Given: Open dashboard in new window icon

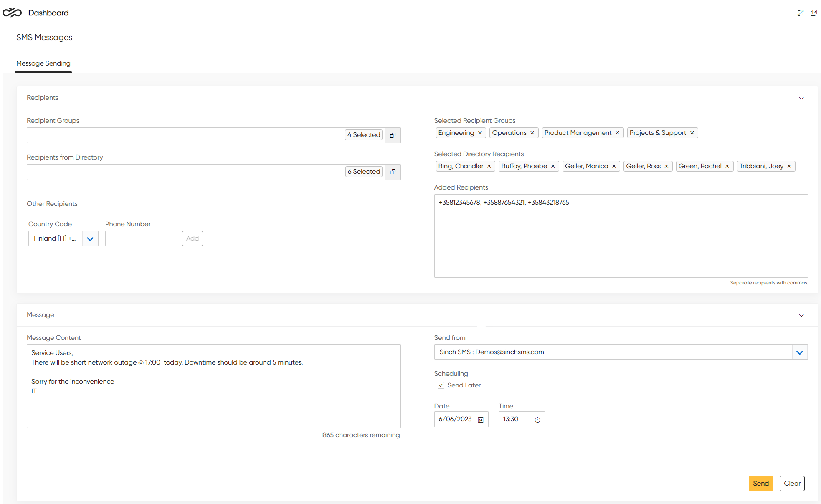Looking at the screenshot, I should (814, 13).
